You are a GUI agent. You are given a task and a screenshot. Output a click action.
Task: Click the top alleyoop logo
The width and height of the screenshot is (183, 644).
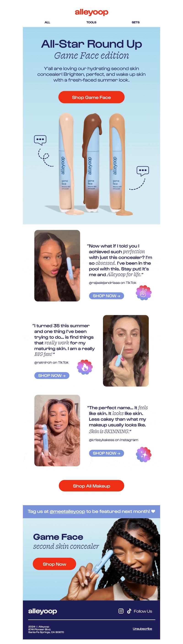coord(91,12)
